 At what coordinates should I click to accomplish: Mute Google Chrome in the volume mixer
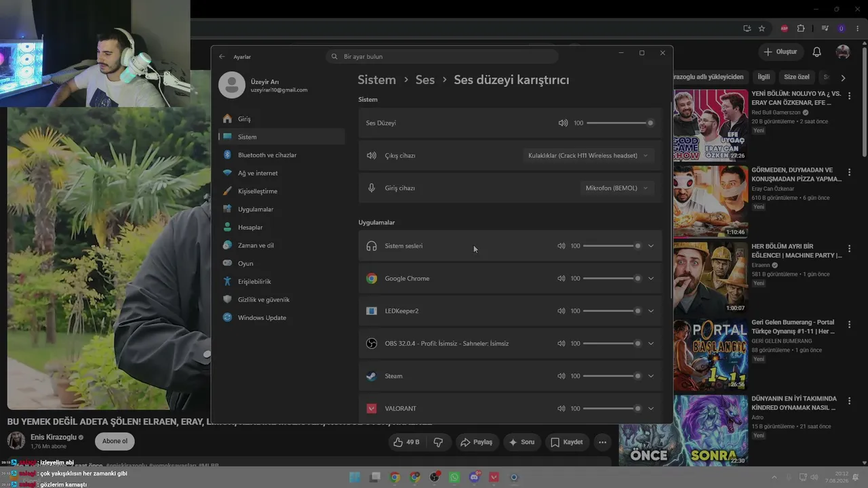[x=561, y=279]
